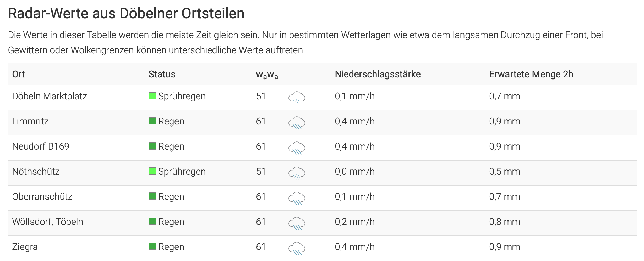
Task: Click the rain cloud icon for Neudorf B169
Action: [297, 148]
